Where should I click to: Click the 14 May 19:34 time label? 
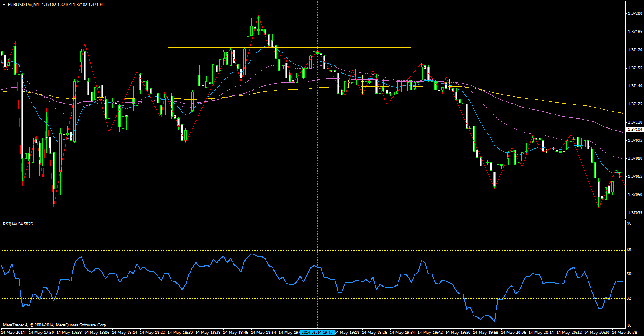click(x=403, y=333)
